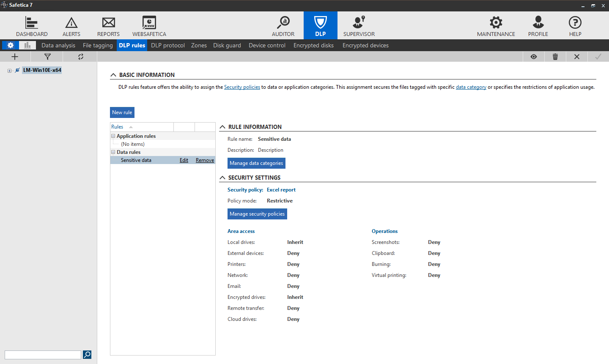Screen dimensions: 609x364
Task: Open the WebSafetica section
Action: pyautogui.click(x=149, y=26)
